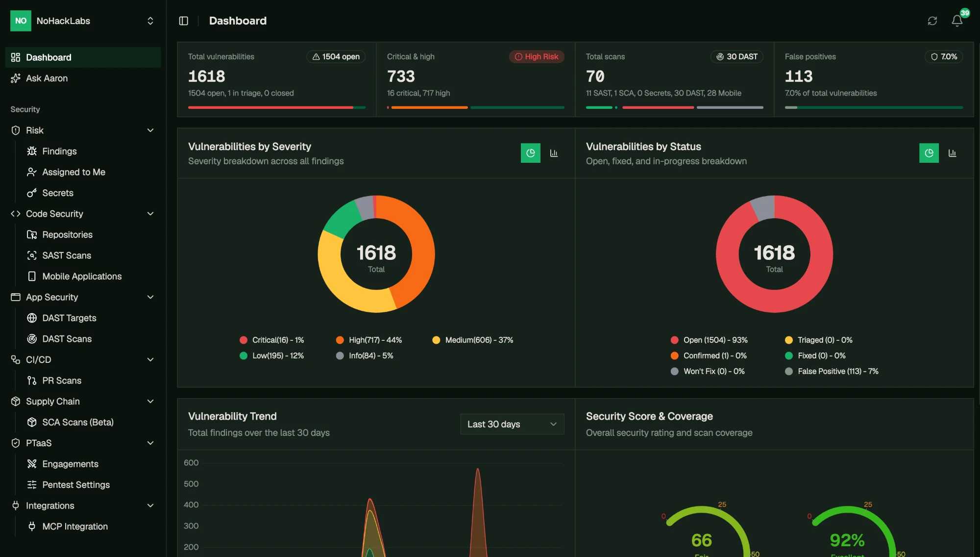The height and width of the screenshot is (557, 980).
Task: Open Mobile Applications
Action: click(x=83, y=276)
